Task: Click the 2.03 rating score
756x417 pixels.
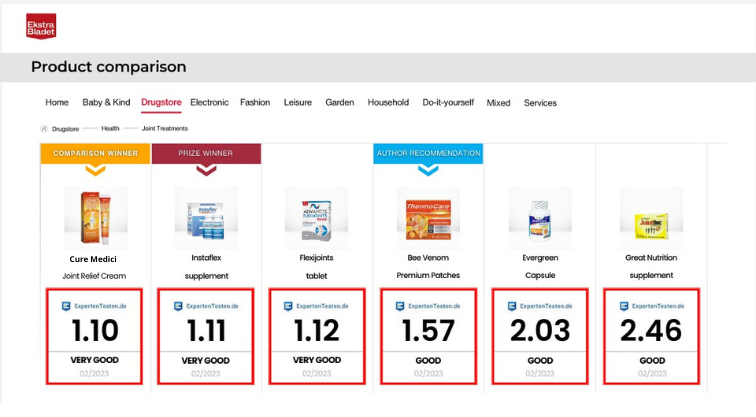Action: click(x=540, y=331)
